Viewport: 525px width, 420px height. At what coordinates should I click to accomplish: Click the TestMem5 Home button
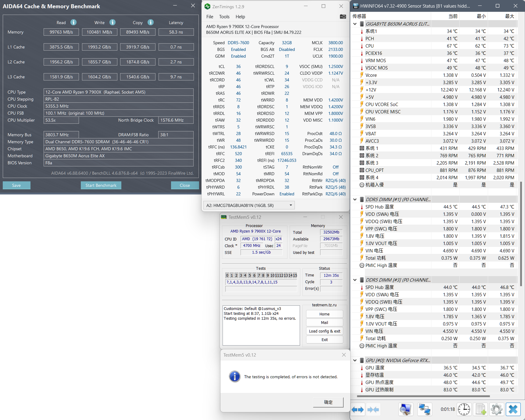(324, 314)
